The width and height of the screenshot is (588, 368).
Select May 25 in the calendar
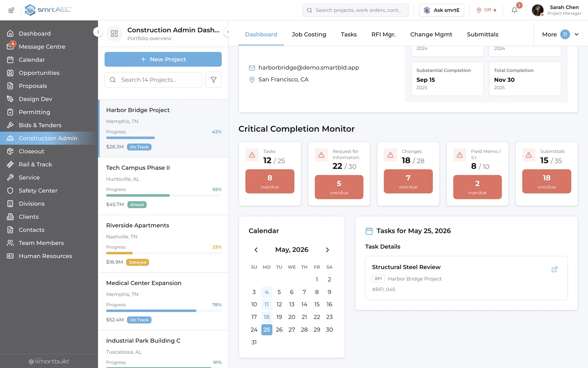[267, 330]
